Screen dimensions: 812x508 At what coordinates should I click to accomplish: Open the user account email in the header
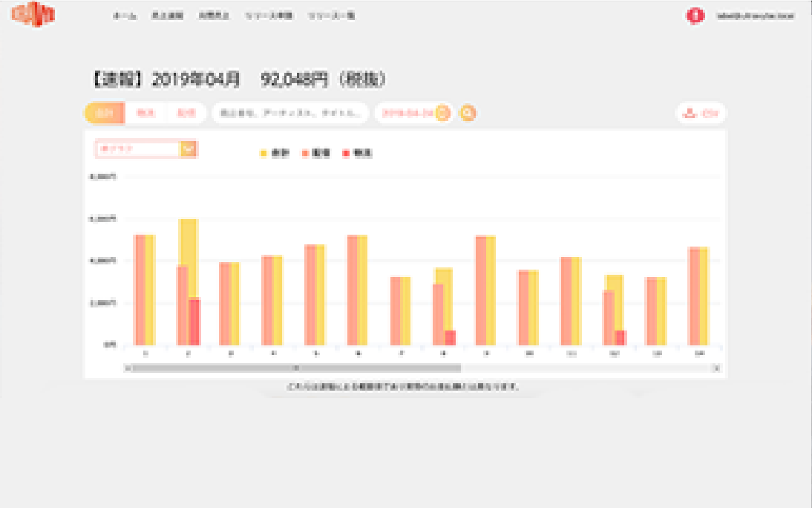(756, 16)
